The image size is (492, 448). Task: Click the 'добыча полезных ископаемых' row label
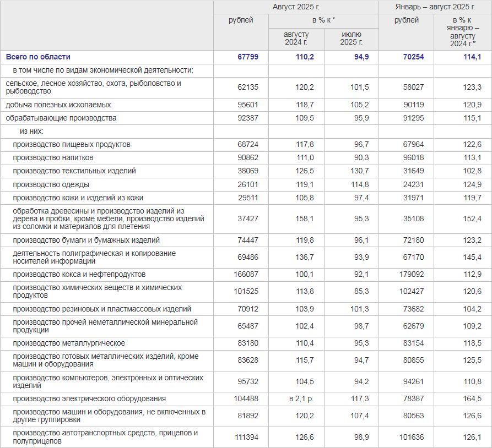point(58,105)
